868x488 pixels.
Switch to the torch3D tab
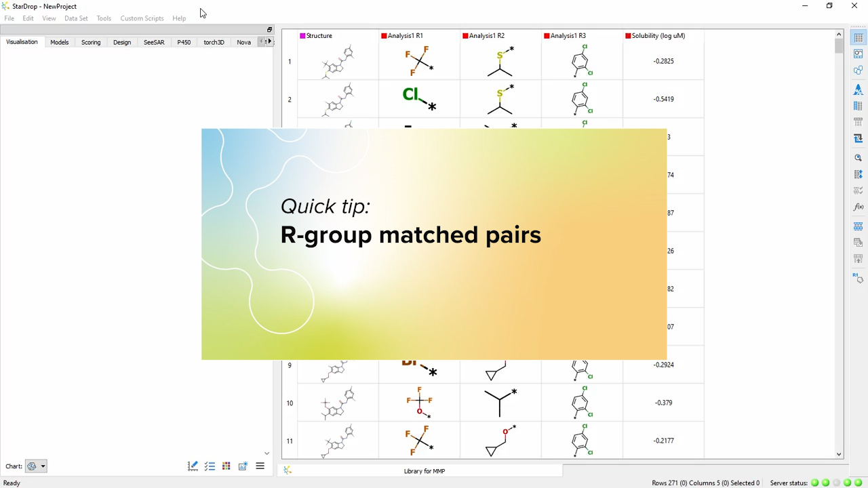214,42
